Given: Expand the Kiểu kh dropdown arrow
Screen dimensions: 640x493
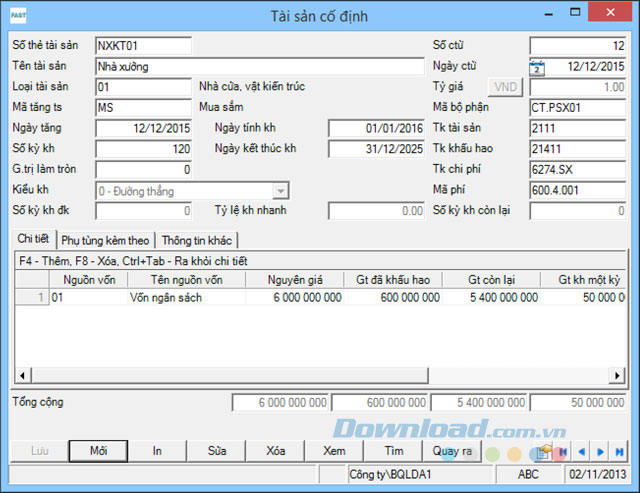Looking at the screenshot, I should pyautogui.click(x=281, y=191).
